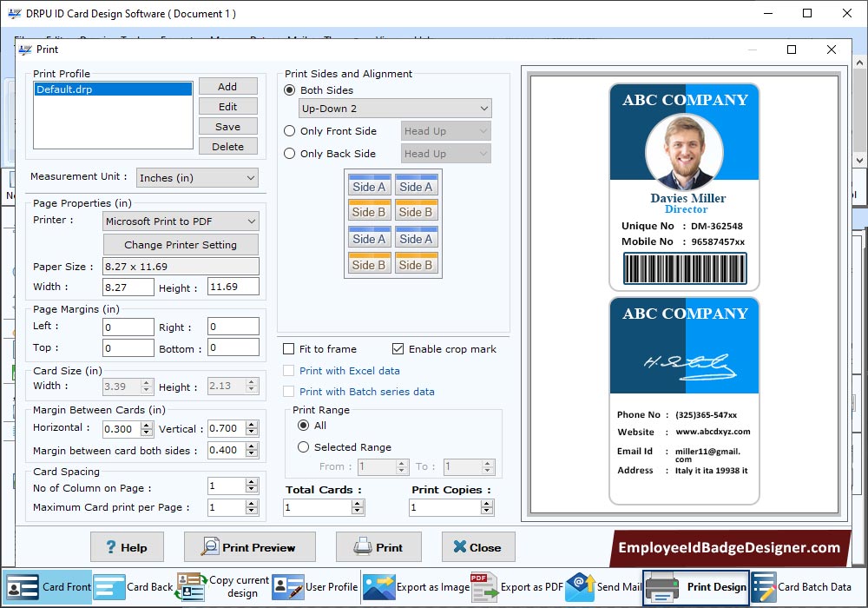Check Print with Excel data

[x=288, y=371]
